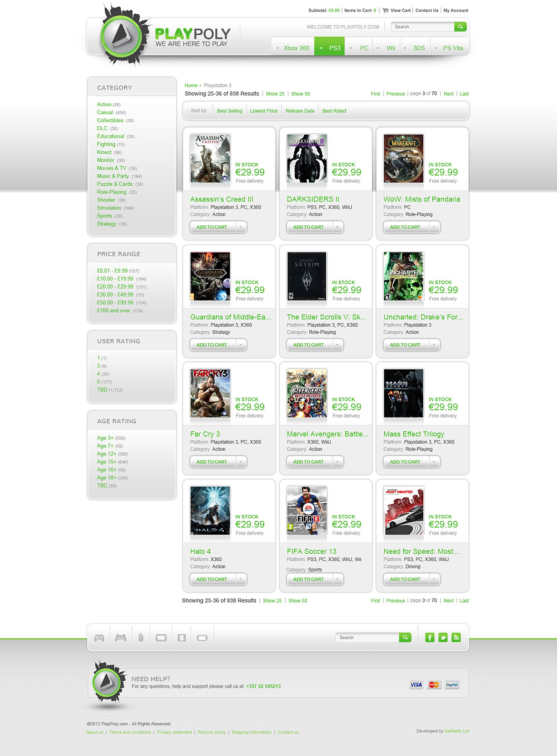
Task: Click the PC mouse icon in footer bar
Action: click(x=141, y=637)
